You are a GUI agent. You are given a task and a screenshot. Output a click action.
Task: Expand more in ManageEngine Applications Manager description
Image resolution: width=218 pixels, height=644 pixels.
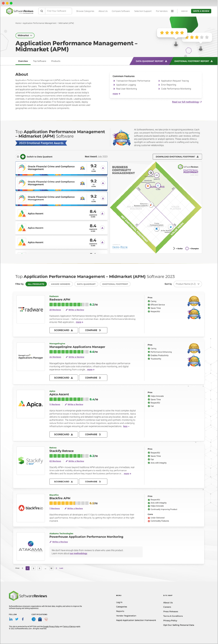91,369
